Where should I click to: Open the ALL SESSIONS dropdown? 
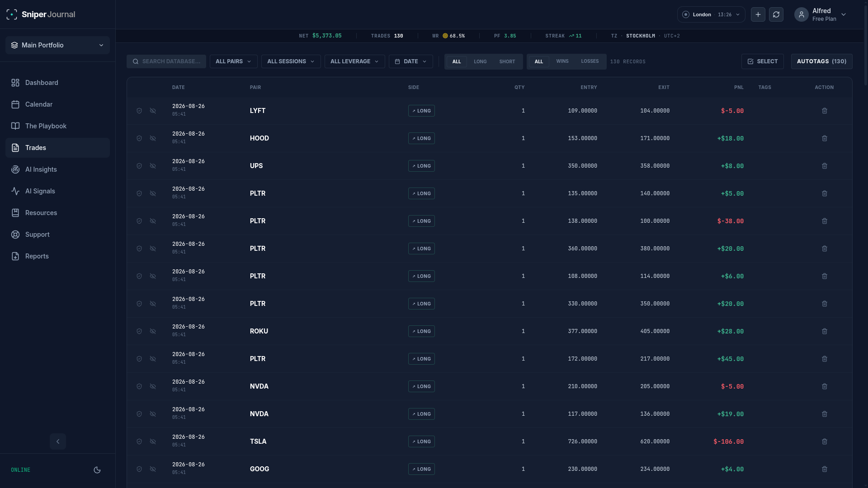[x=291, y=61]
